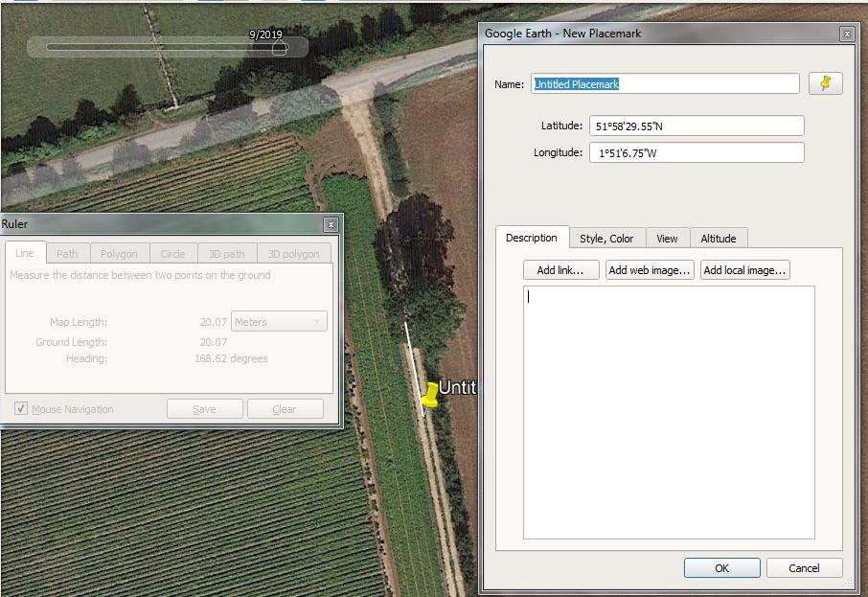Select the Polygon ruler tab
This screenshot has width=868, height=597.
pos(119,254)
